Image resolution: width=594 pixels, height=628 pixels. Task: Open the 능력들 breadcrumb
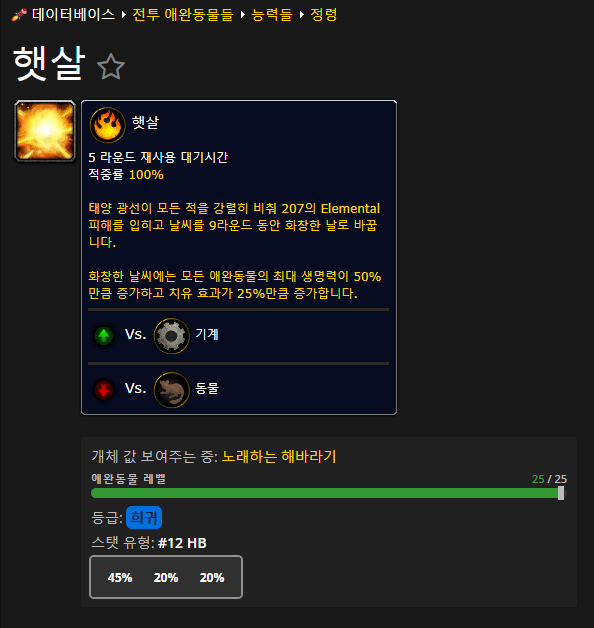[272, 15]
